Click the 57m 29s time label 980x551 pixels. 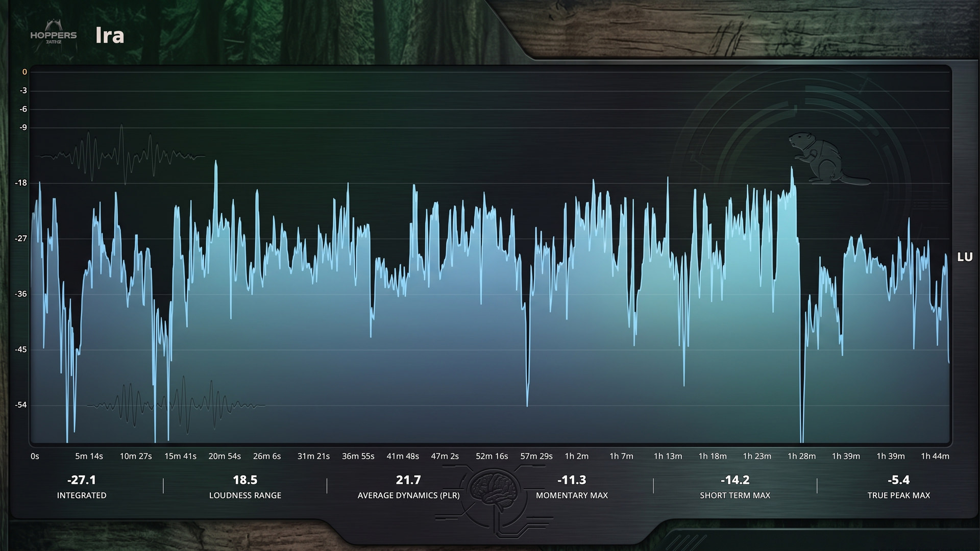(x=536, y=456)
